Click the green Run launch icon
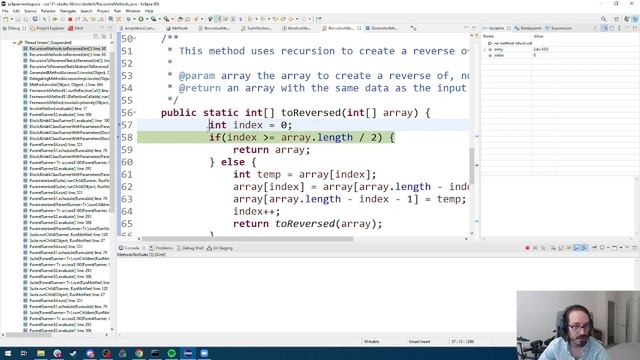 click(x=141, y=19)
